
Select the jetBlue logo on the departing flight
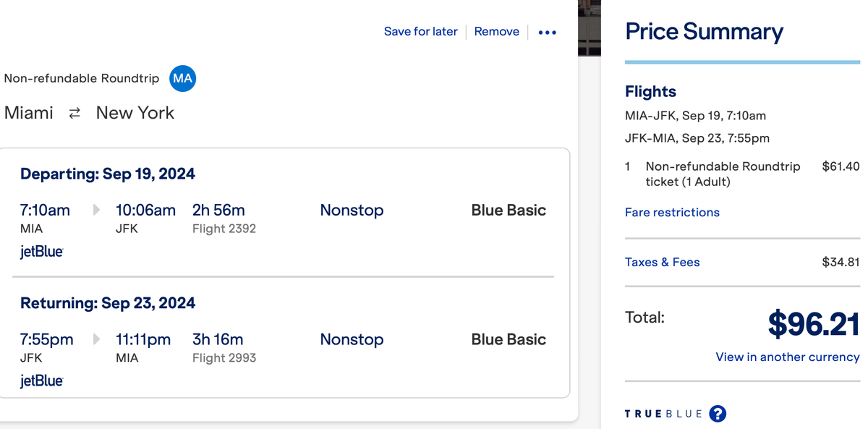(41, 251)
